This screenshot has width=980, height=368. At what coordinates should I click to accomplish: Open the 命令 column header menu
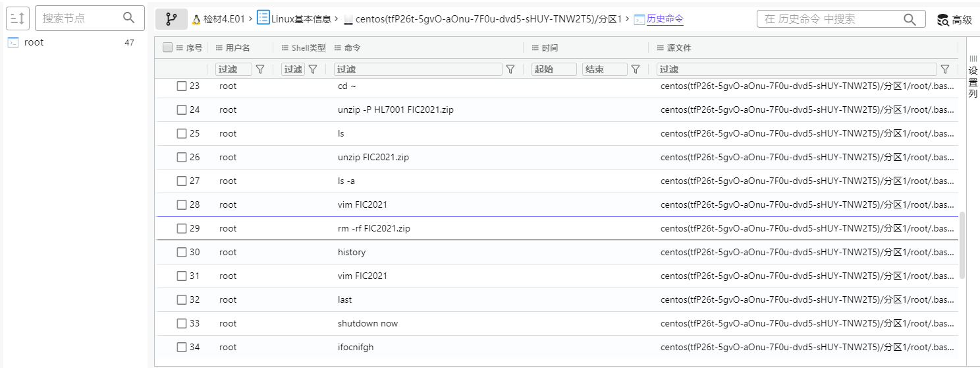click(338, 48)
